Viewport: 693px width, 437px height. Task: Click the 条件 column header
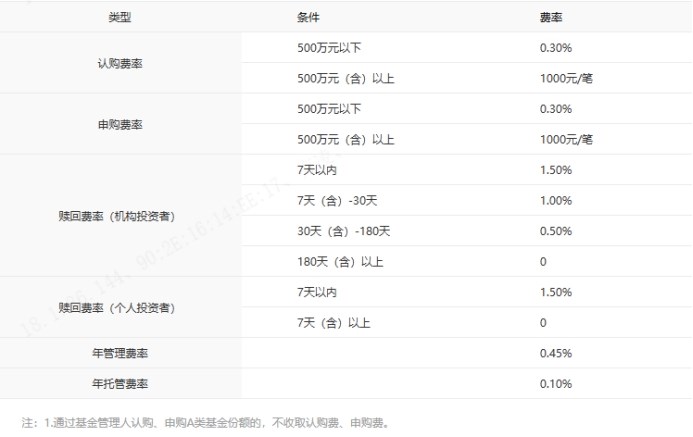pos(309,18)
